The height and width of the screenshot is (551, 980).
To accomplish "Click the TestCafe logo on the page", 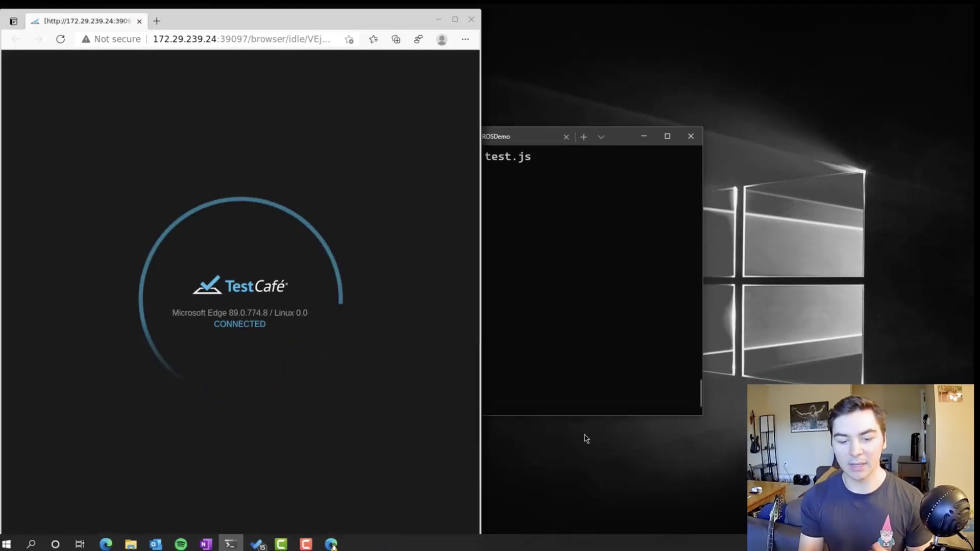I will coord(239,285).
